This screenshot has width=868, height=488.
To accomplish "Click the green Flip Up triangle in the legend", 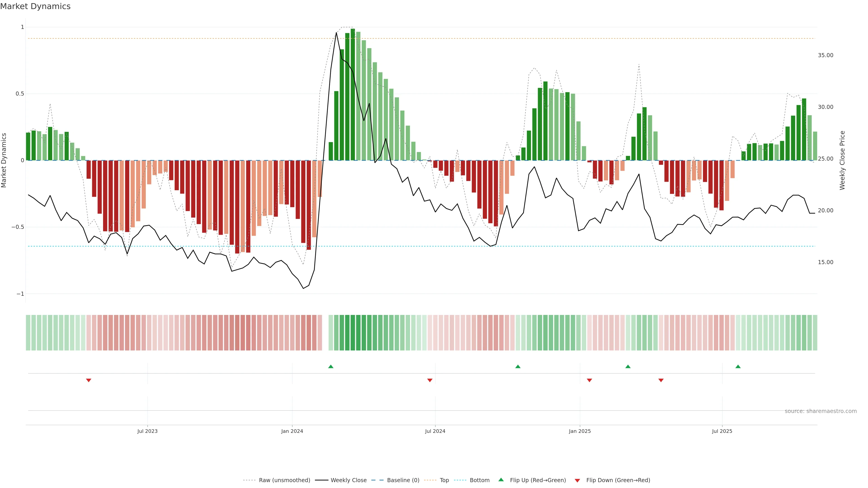I will point(501,480).
